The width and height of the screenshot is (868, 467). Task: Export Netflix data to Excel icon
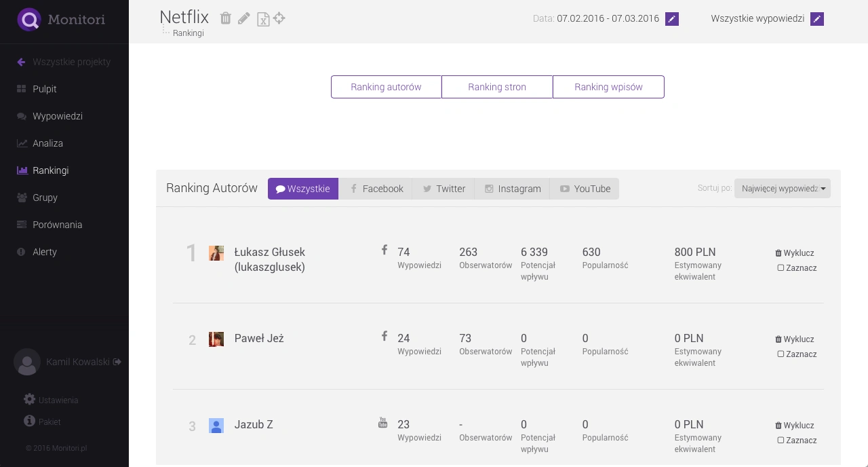click(x=263, y=19)
